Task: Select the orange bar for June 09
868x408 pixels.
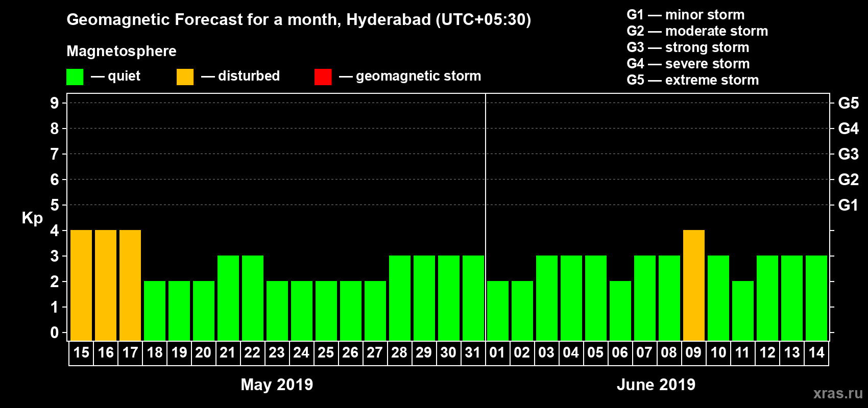Action: pyautogui.click(x=694, y=286)
